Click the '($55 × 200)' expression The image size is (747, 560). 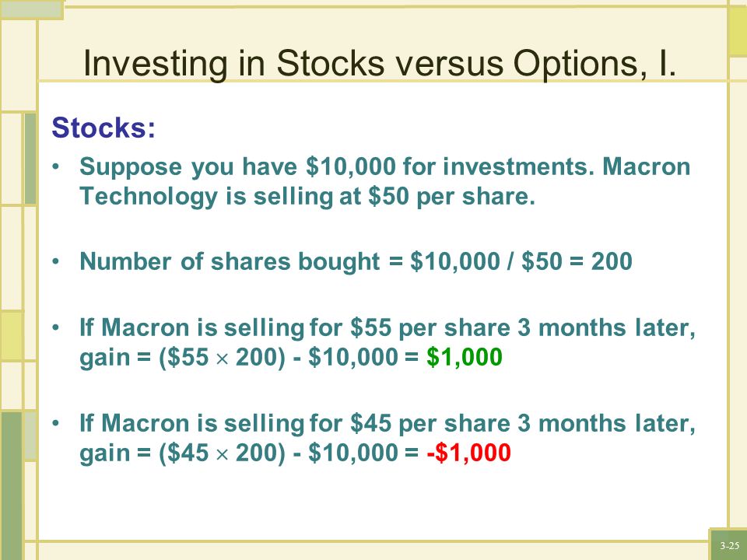[x=222, y=357]
